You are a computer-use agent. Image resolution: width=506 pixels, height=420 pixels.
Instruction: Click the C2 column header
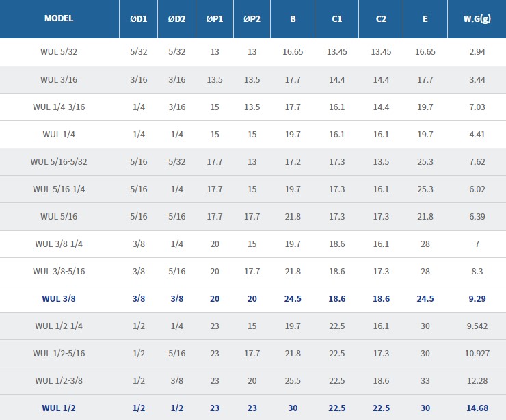[x=381, y=18]
